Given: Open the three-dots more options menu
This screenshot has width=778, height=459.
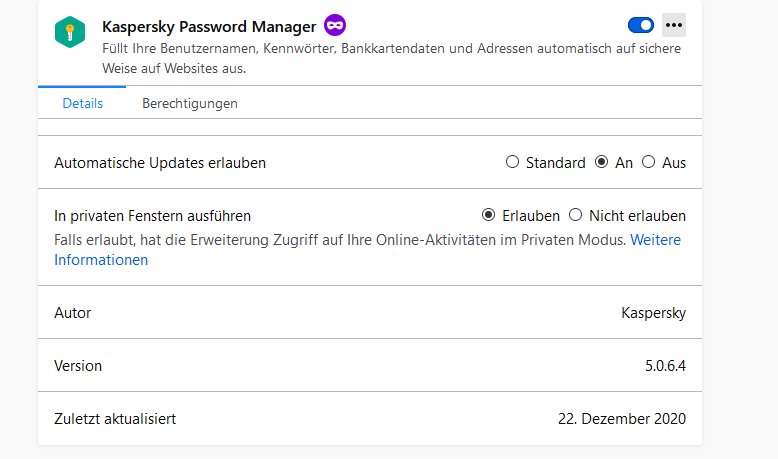Looking at the screenshot, I should pyautogui.click(x=674, y=25).
